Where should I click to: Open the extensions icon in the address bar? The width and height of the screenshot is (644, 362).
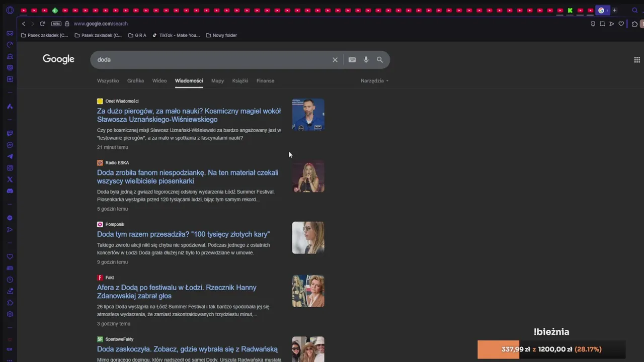[x=635, y=24]
